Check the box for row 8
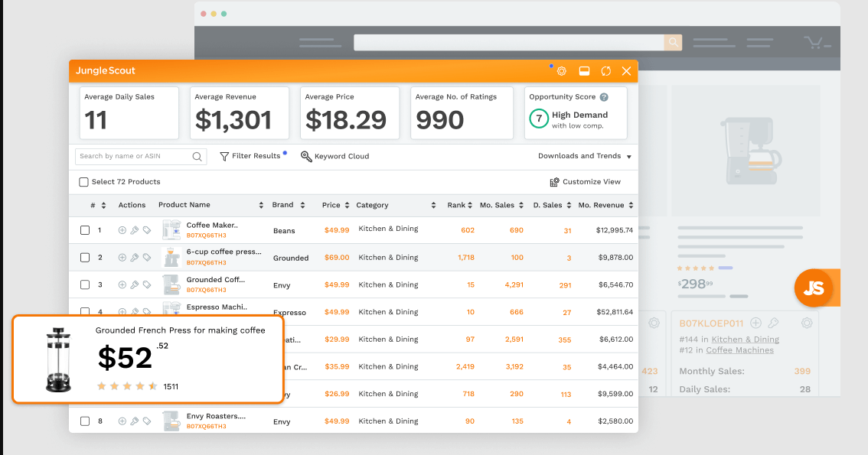This screenshot has width=868, height=455. 85,421
